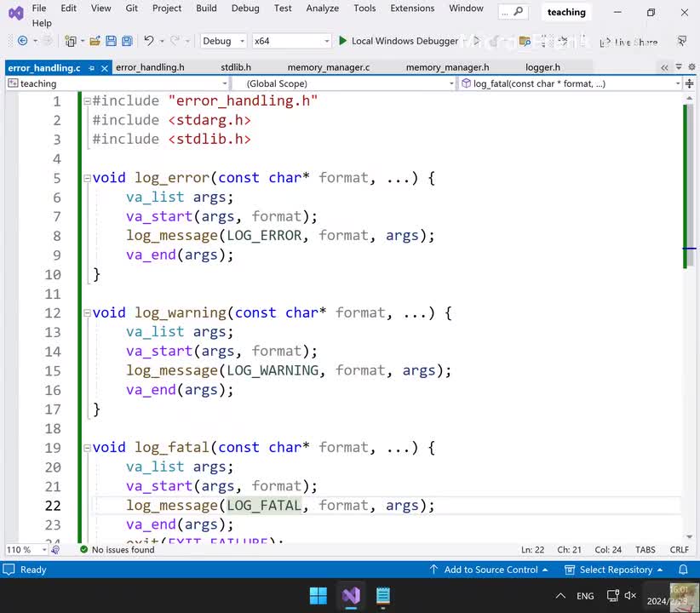The width and height of the screenshot is (700, 613).
Task: Click the Save All toolbar icon
Action: click(127, 41)
